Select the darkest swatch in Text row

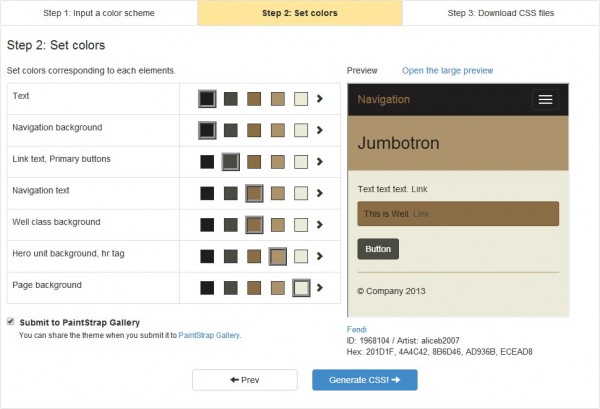207,99
